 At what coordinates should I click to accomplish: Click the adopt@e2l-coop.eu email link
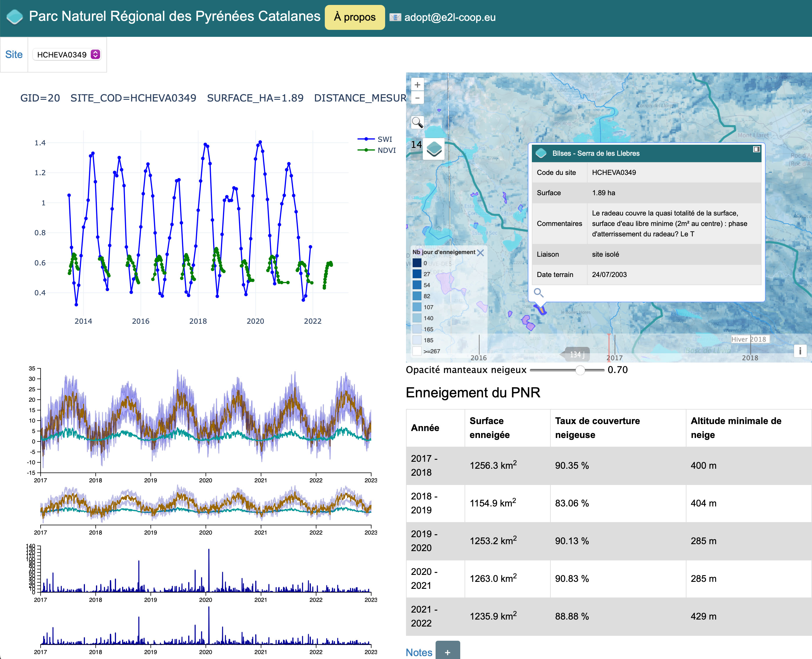coord(449,17)
